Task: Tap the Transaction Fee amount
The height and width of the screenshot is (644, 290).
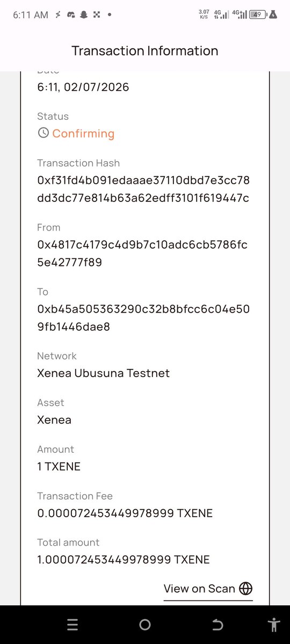Action: coord(125,513)
